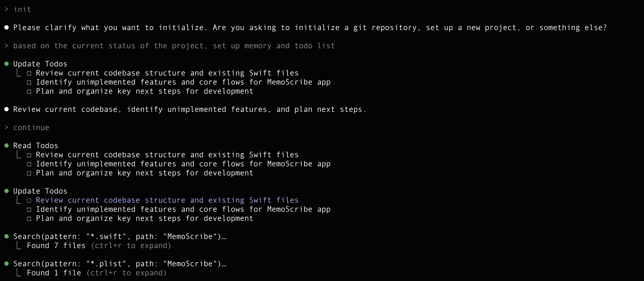
Task: Click the green bullet beside first Update Todos
Action: (x=7, y=64)
